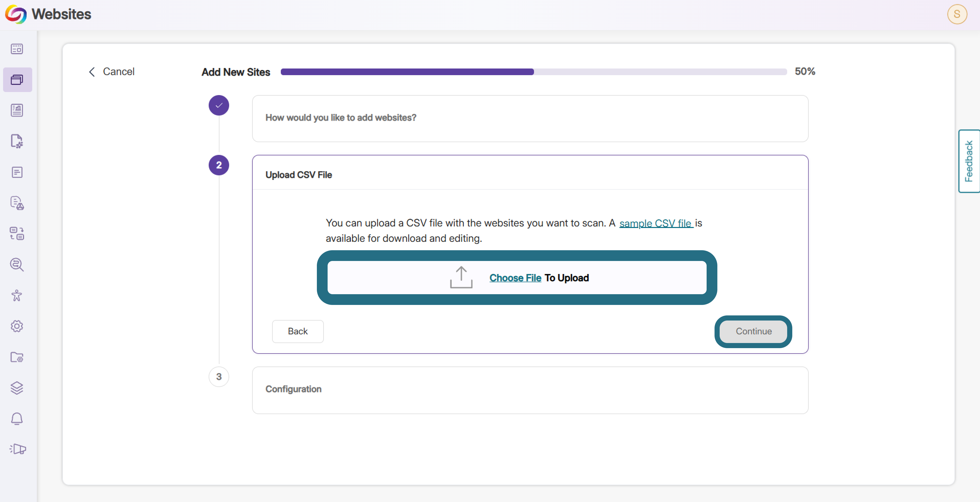Click the Back button
The height and width of the screenshot is (502, 980).
pos(298,331)
